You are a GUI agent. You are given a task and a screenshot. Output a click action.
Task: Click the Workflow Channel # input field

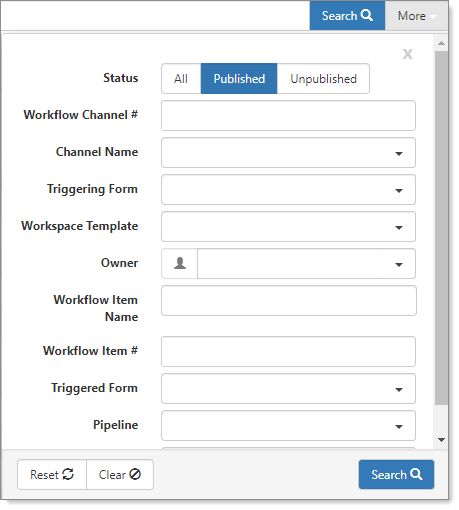288,116
